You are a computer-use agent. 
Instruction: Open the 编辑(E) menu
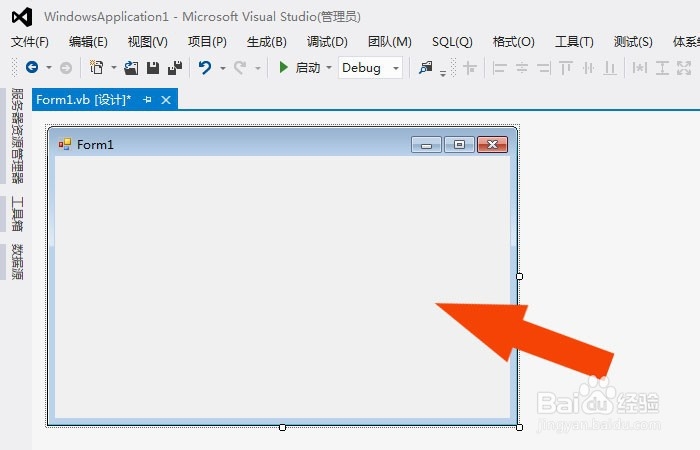[x=88, y=42]
